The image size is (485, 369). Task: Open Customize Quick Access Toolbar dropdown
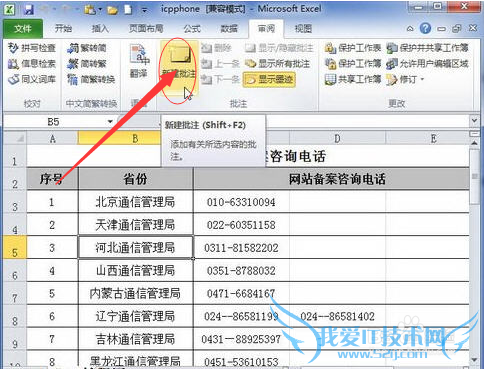coord(144,10)
